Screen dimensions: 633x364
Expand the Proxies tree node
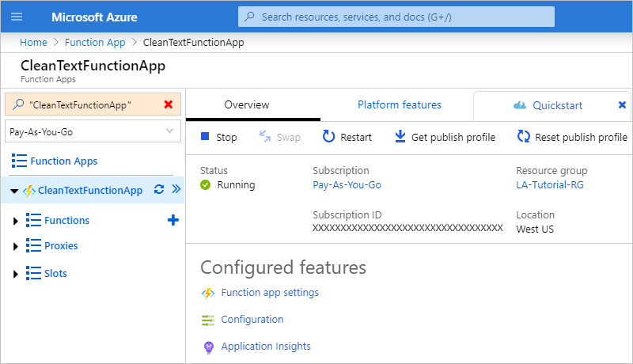(16, 246)
